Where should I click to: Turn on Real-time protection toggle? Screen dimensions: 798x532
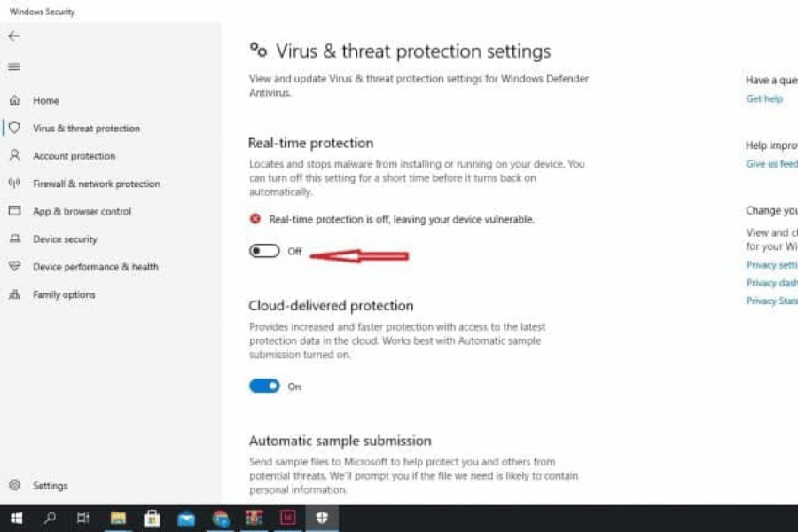pos(264,252)
